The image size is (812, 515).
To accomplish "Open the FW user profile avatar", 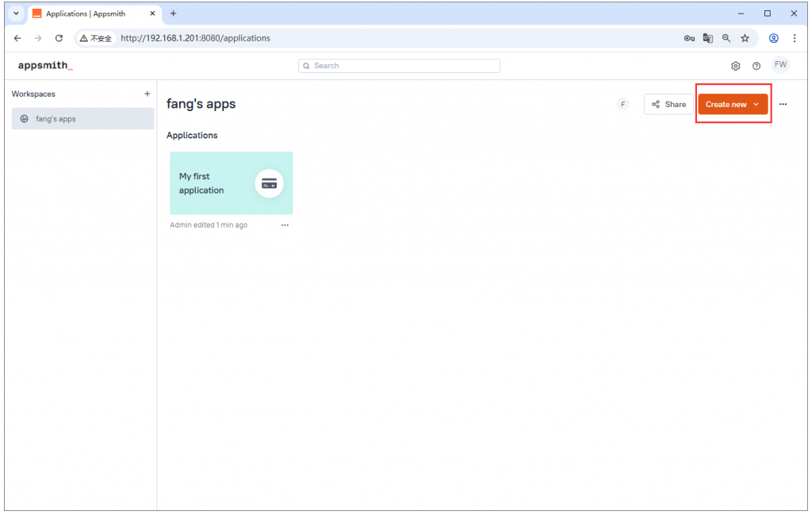I will [x=780, y=65].
